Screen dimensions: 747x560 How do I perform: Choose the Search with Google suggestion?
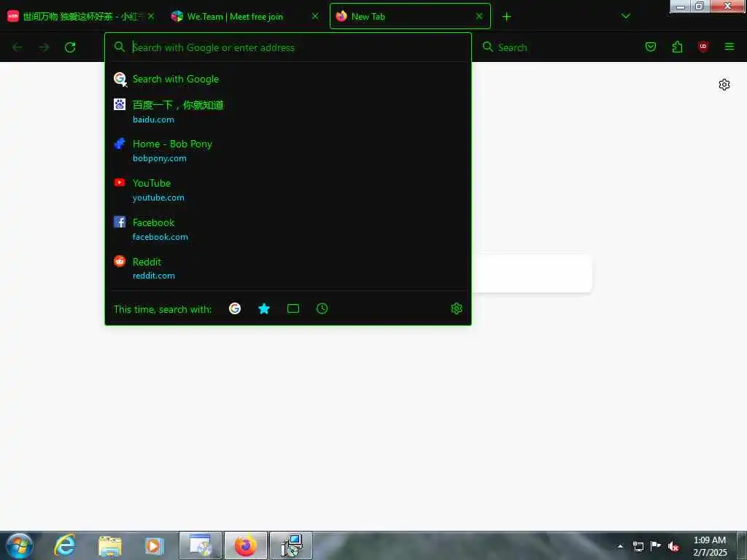(x=288, y=79)
